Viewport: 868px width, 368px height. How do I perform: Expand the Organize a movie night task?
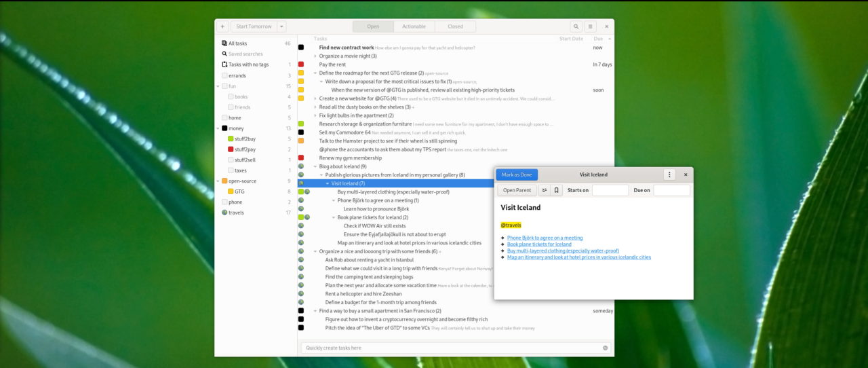click(x=315, y=56)
